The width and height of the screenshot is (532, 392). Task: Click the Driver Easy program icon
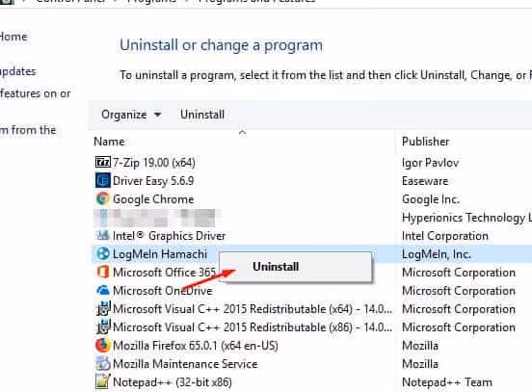coord(102,180)
